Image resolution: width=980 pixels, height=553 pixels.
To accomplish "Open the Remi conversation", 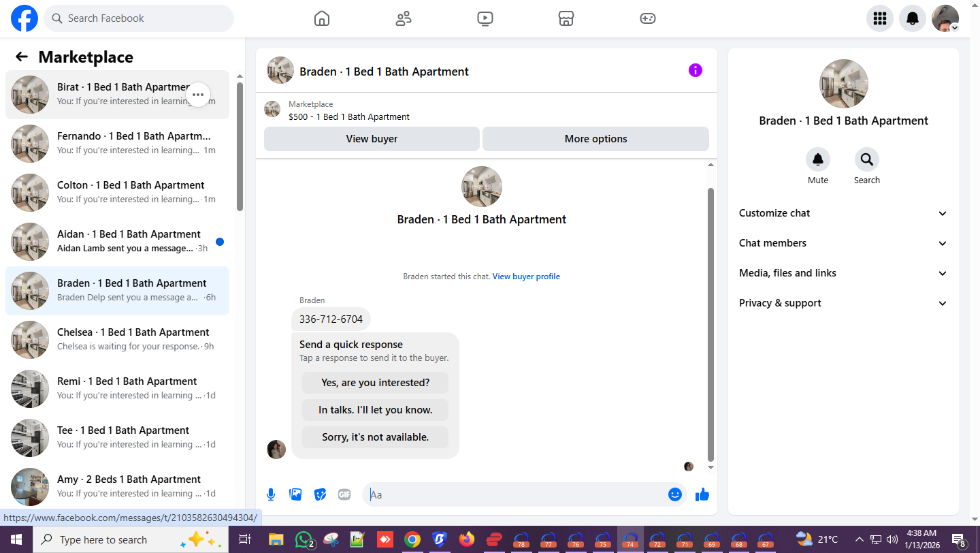I will click(x=117, y=389).
